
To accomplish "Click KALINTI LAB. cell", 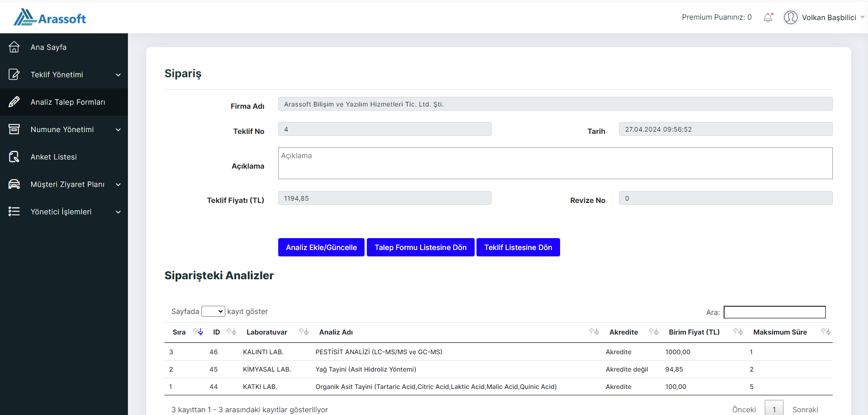I will (263, 352).
